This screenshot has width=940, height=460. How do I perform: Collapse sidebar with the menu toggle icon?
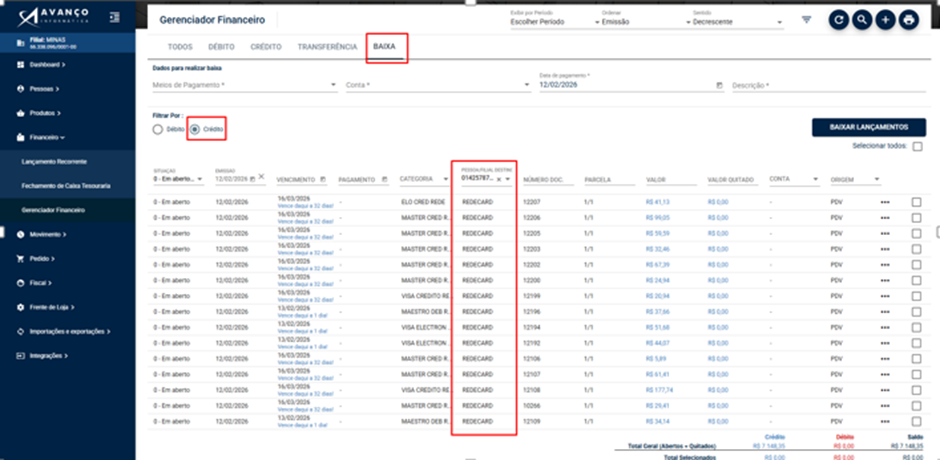click(x=115, y=17)
